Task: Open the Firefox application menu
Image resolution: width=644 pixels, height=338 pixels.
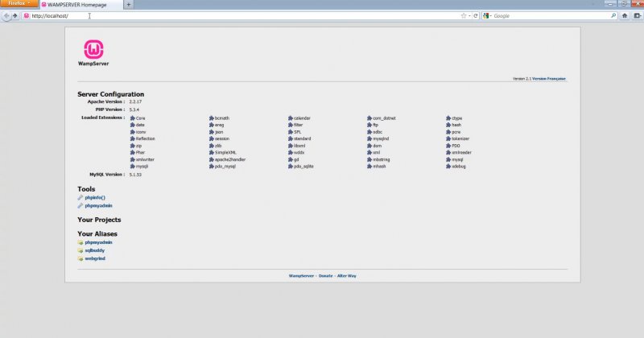Action: (x=18, y=4)
